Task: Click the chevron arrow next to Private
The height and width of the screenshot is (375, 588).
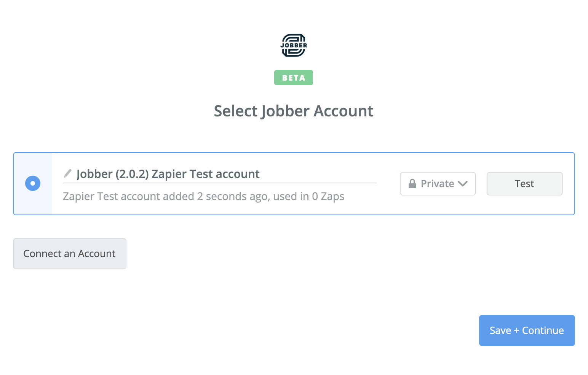Action: click(x=463, y=184)
